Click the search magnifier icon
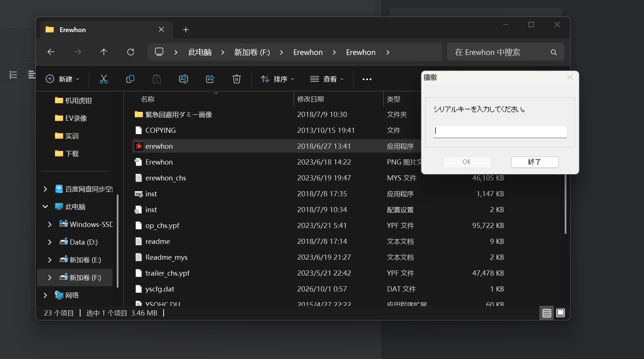The image size is (644, 359). coord(554,52)
